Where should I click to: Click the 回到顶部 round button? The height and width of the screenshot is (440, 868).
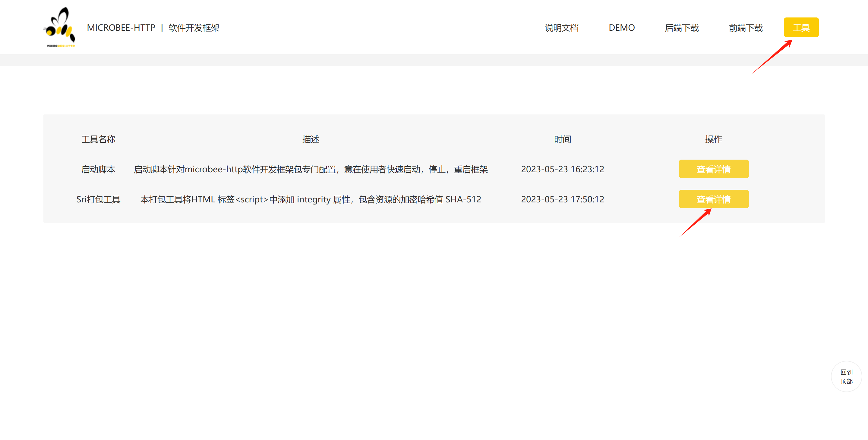[x=846, y=376]
